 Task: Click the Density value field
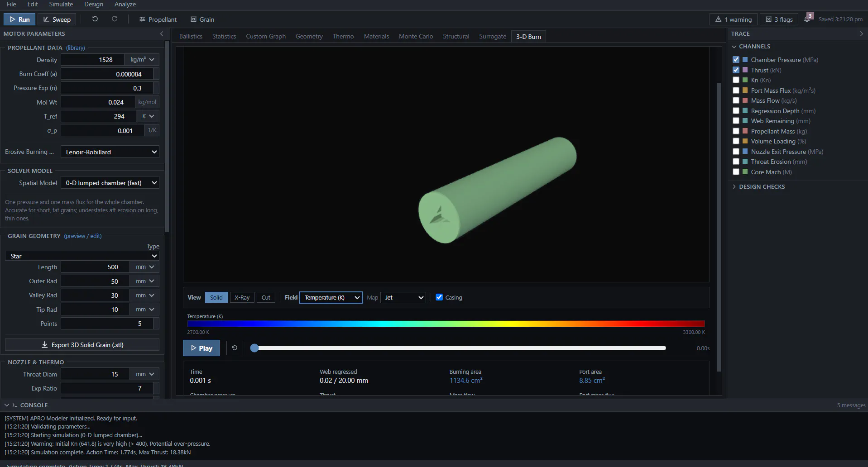pyautogui.click(x=92, y=60)
